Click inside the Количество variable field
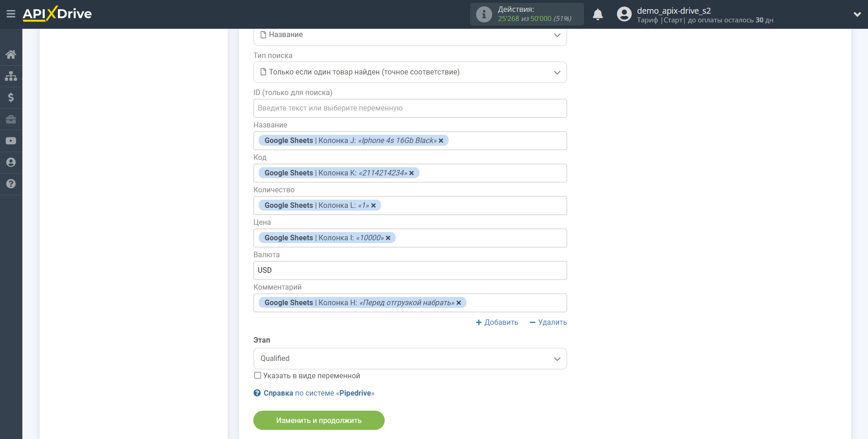Screen dimensions: 868x439 click(410, 206)
